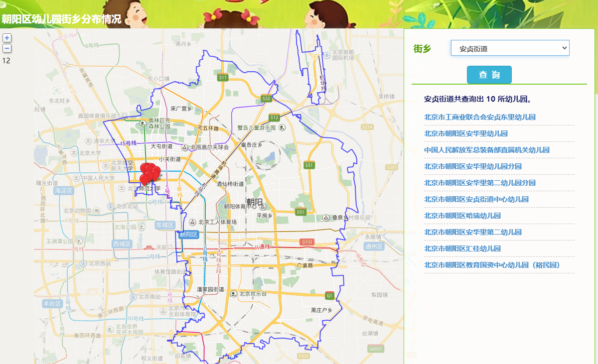Viewport: 598px width, 364px height.
Task: Select 北京市朝阳区安华里幼儿园 from results
Action: click(465, 134)
